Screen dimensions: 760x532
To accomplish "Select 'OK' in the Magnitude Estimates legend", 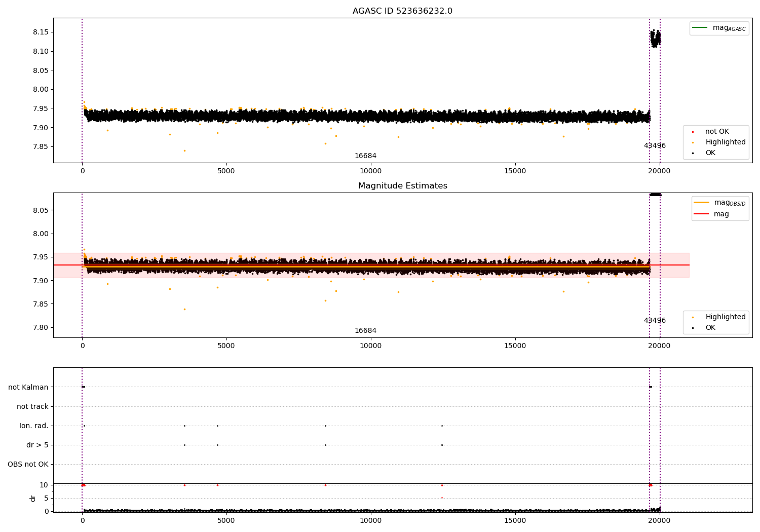I will [710, 328].
